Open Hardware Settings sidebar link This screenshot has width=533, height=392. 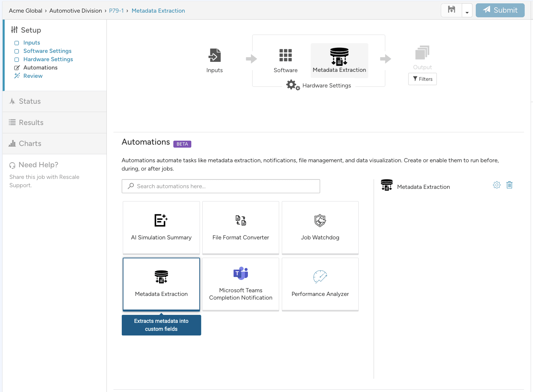[48, 59]
